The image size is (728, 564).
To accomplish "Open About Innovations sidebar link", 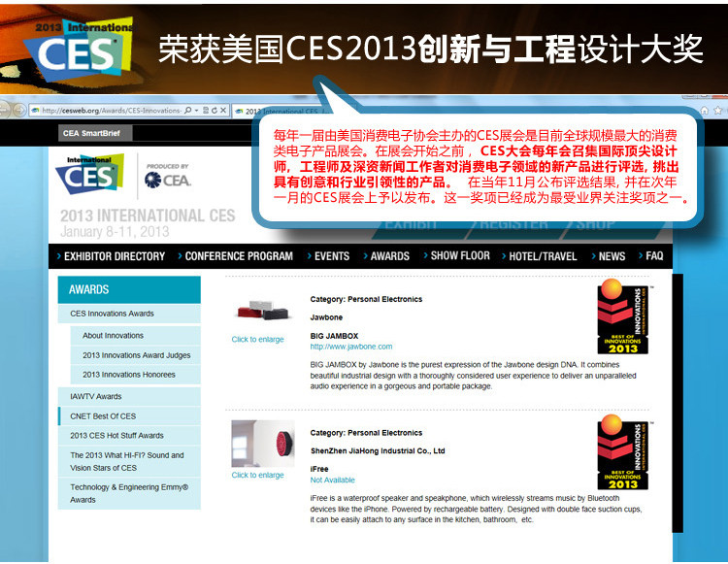I will click(136, 336).
